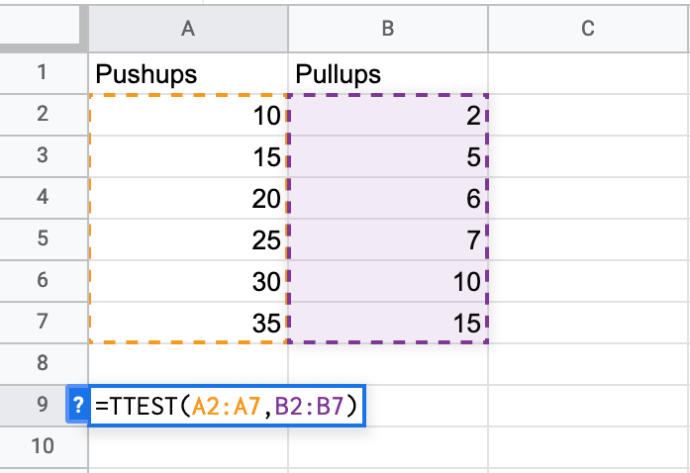Click Pullups cell with value 15

[x=387, y=322]
